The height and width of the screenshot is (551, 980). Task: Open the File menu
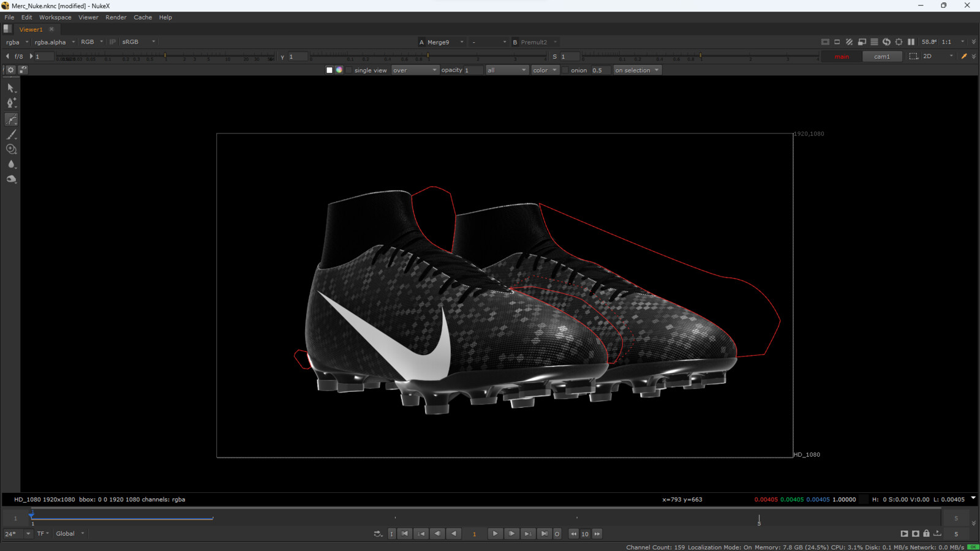click(x=9, y=17)
